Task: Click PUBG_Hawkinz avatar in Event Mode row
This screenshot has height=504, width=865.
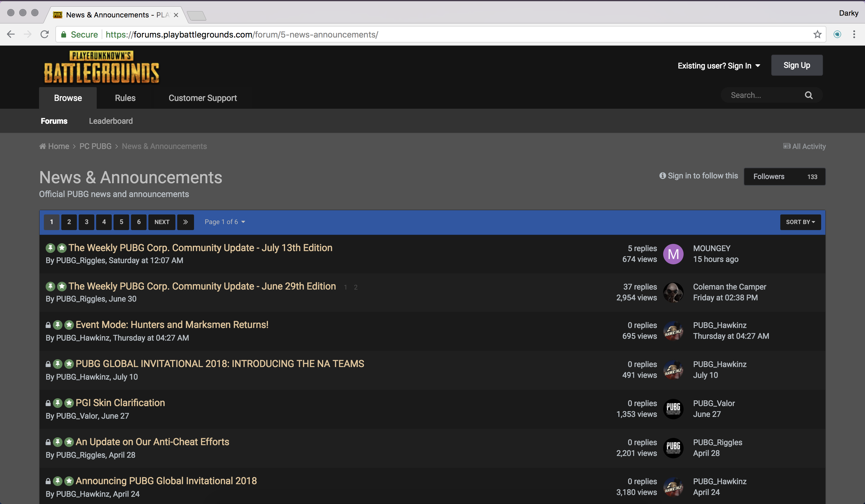Action: (673, 331)
